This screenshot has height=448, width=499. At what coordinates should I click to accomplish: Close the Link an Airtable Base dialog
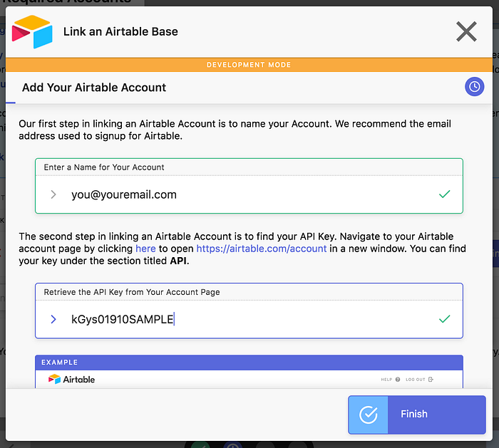466,31
